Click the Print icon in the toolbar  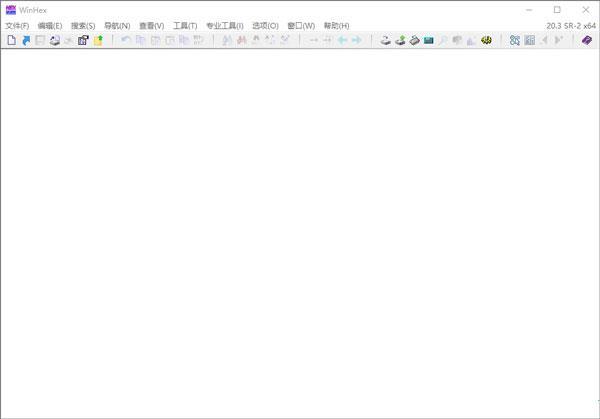point(55,41)
